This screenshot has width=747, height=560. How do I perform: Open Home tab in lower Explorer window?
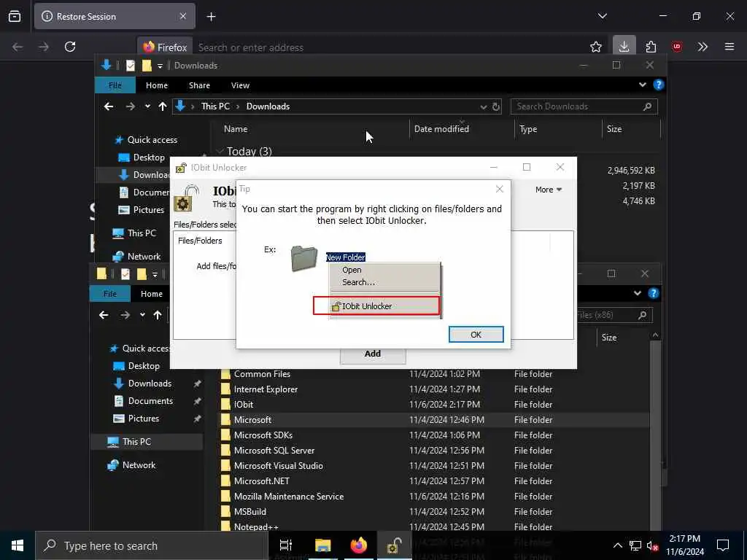pos(152,294)
